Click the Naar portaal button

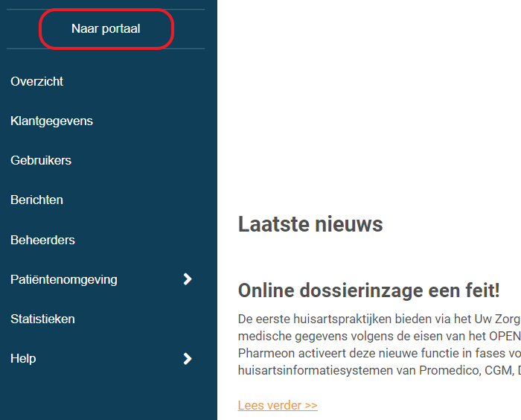coord(106,29)
